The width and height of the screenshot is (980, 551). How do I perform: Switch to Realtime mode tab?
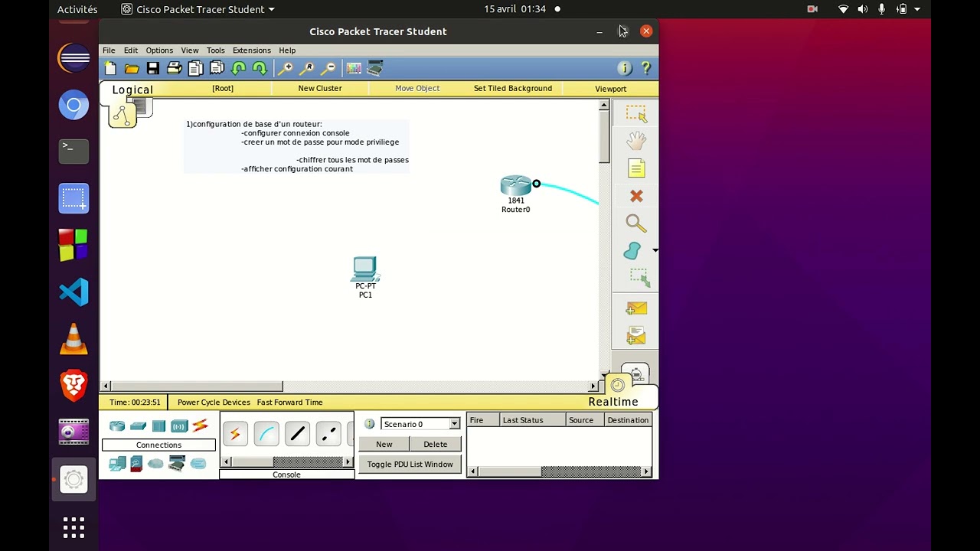613,402
